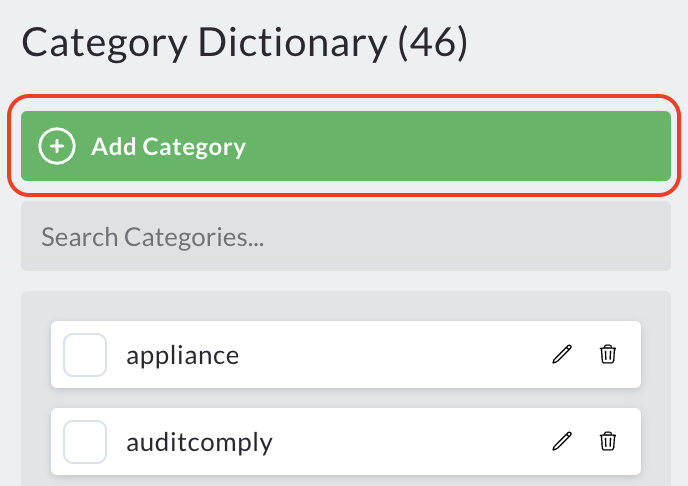Edit the auditcomply category via pencil icon

tap(562, 441)
